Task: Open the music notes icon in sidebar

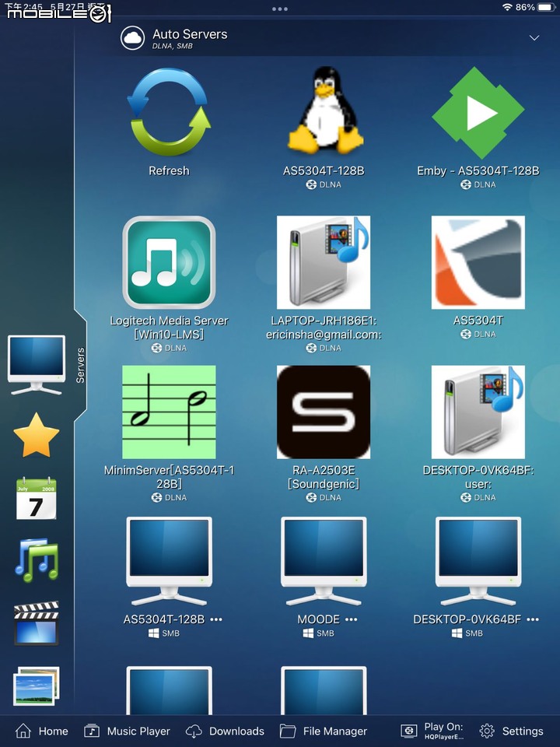Action: [x=37, y=560]
